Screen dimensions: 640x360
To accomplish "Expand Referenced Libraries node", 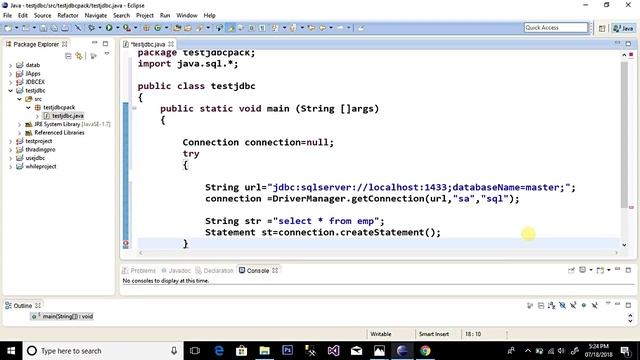I will pyautogui.click(x=19, y=133).
